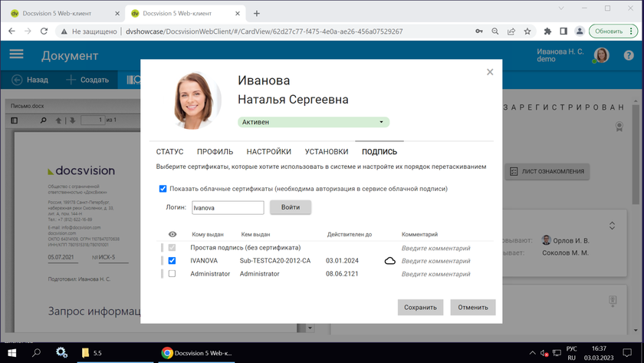Switch to the Профиль tab
Screen dimensions: 644x363
(x=215, y=152)
